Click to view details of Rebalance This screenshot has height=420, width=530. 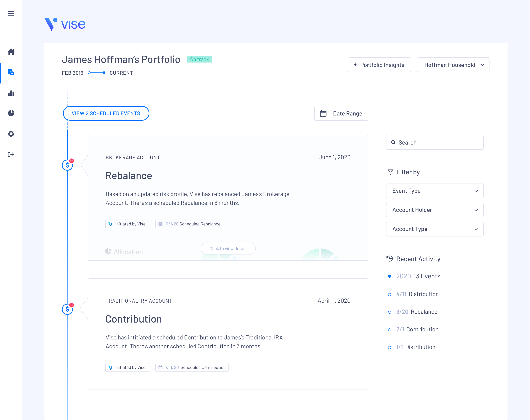point(228,249)
